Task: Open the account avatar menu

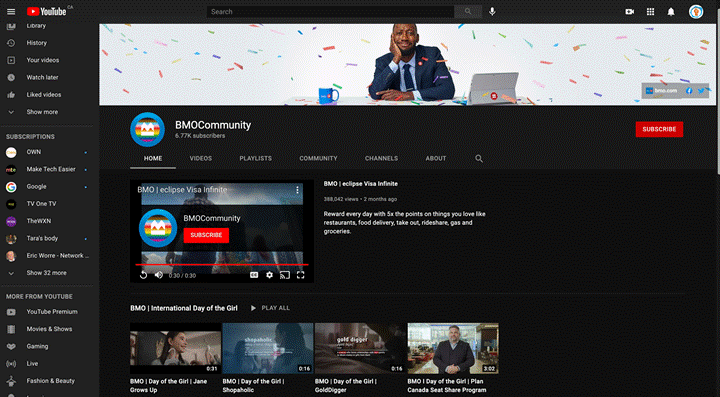Action: 696,12
